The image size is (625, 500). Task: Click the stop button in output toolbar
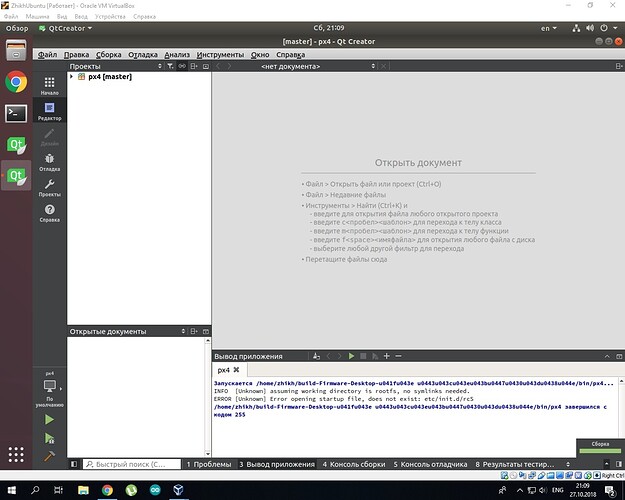pos(363,356)
